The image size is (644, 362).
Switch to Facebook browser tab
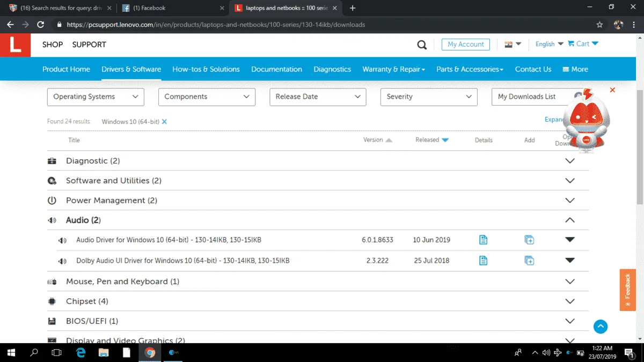[x=173, y=8]
